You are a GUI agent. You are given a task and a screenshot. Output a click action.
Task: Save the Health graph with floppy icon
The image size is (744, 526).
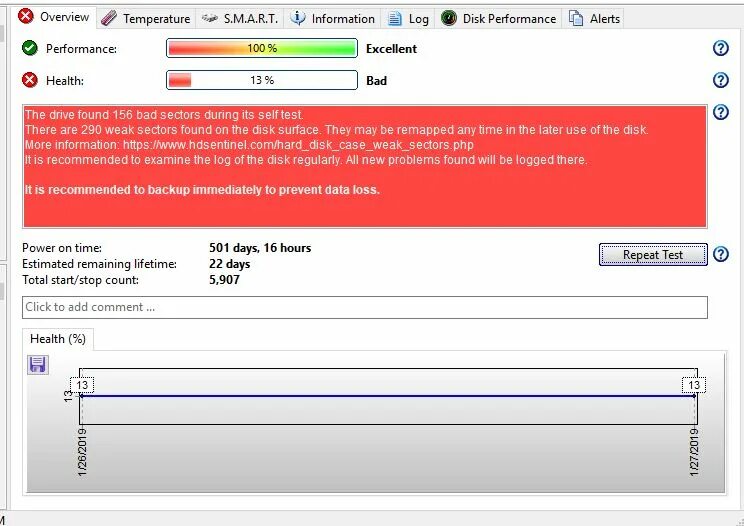[x=37, y=365]
